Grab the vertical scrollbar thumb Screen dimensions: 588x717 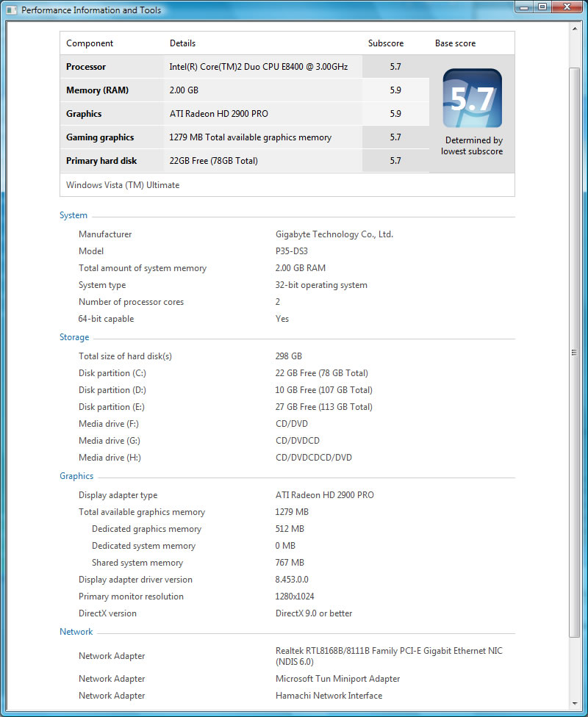click(575, 353)
